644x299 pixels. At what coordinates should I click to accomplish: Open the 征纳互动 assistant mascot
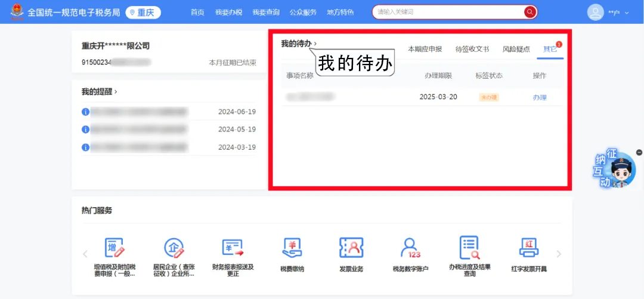[617, 169]
